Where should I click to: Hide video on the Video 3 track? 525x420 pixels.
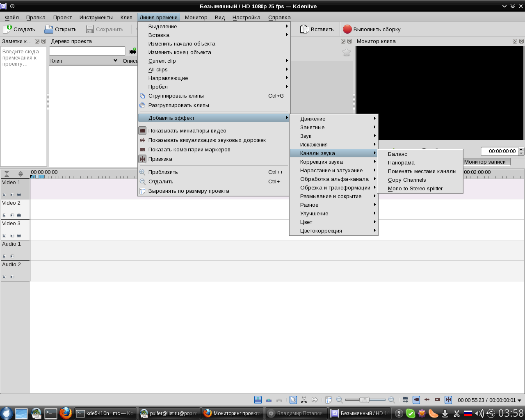point(19,236)
